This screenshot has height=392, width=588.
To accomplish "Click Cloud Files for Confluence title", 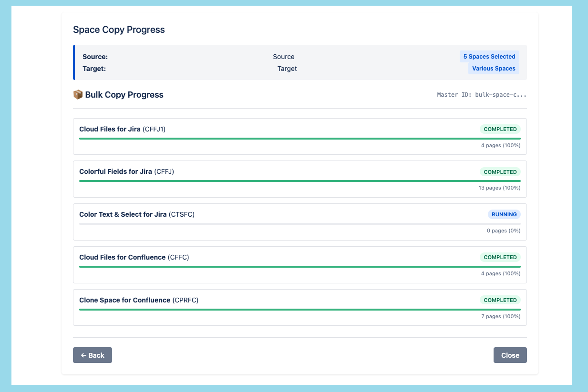I will (x=134, y=257).
